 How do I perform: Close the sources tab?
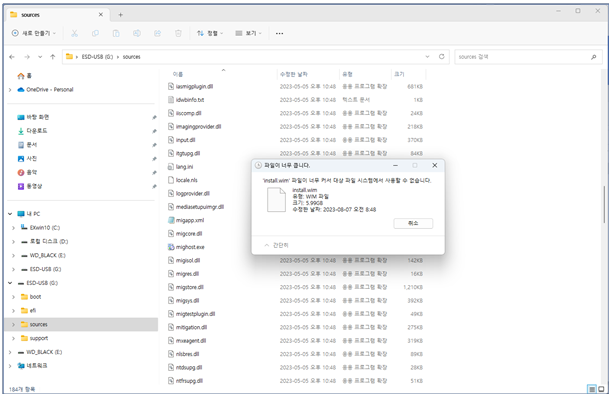click(x=101, y=15)
